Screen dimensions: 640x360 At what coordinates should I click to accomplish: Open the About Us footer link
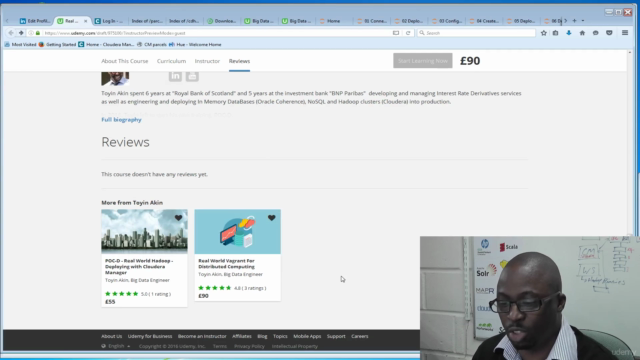111,336
